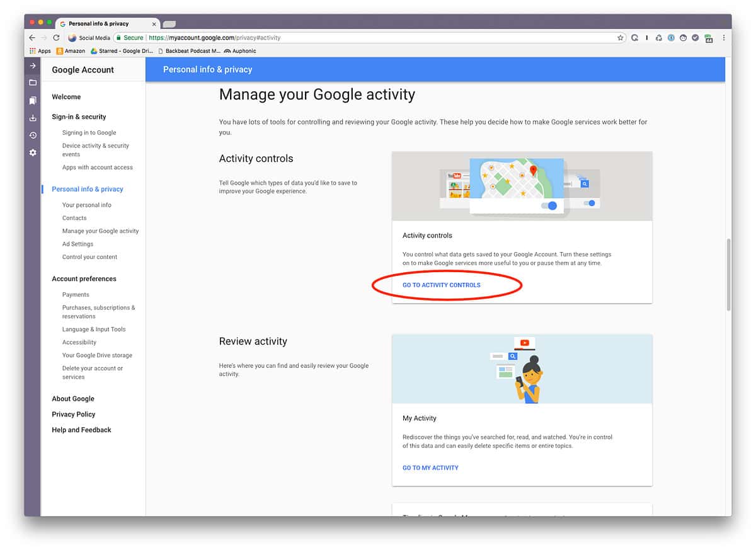Image resolution: width=756 pixels, height=550 pixels.
Task: Click the Social Media profile avatar icon
Action: click(x=72, y=38)
